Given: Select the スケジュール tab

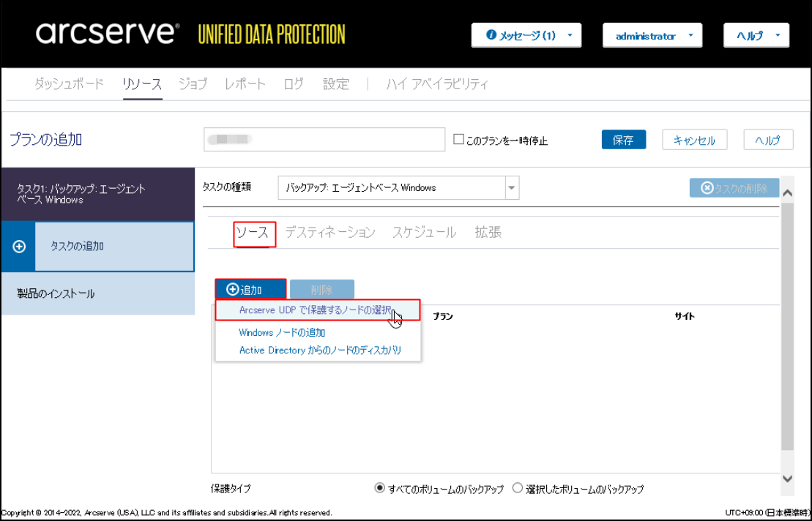Looking at the screenshot, I should (424, 233).
